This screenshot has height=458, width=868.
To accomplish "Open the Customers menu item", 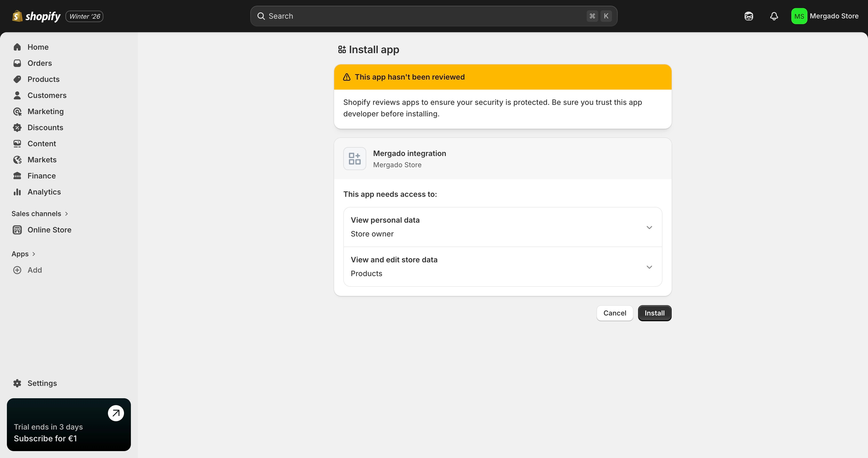I will click(x=47, y=95).
